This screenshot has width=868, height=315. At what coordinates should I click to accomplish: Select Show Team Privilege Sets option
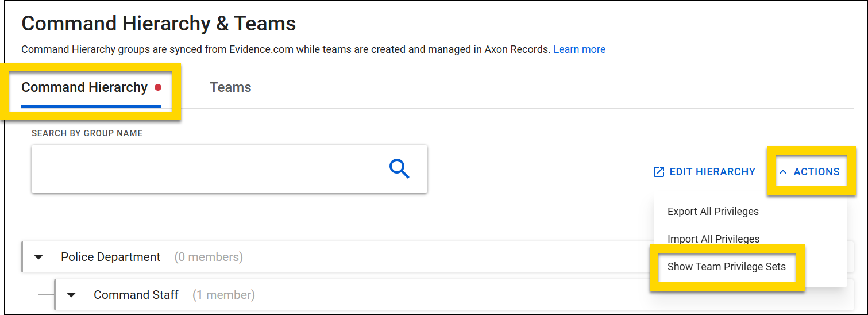tap(726, 267)
